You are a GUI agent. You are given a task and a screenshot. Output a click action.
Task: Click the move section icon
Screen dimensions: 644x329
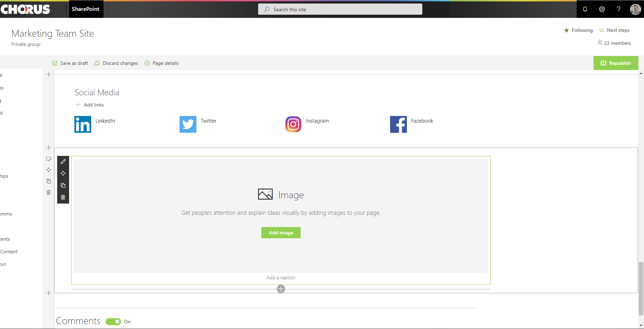tap(49, 170)
